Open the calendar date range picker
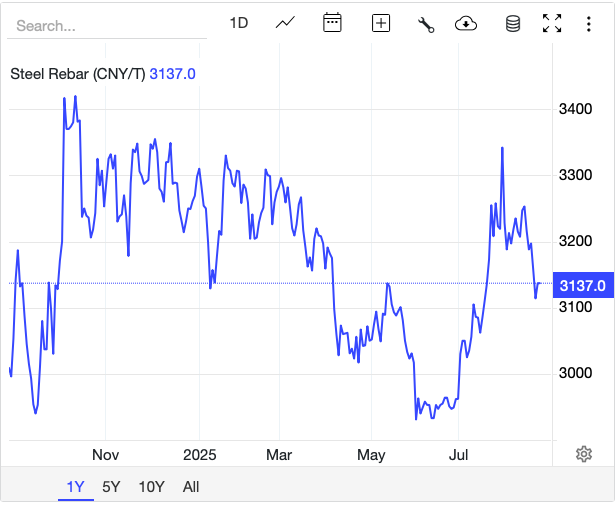The image size is (616, 506). tap(333, 23)
